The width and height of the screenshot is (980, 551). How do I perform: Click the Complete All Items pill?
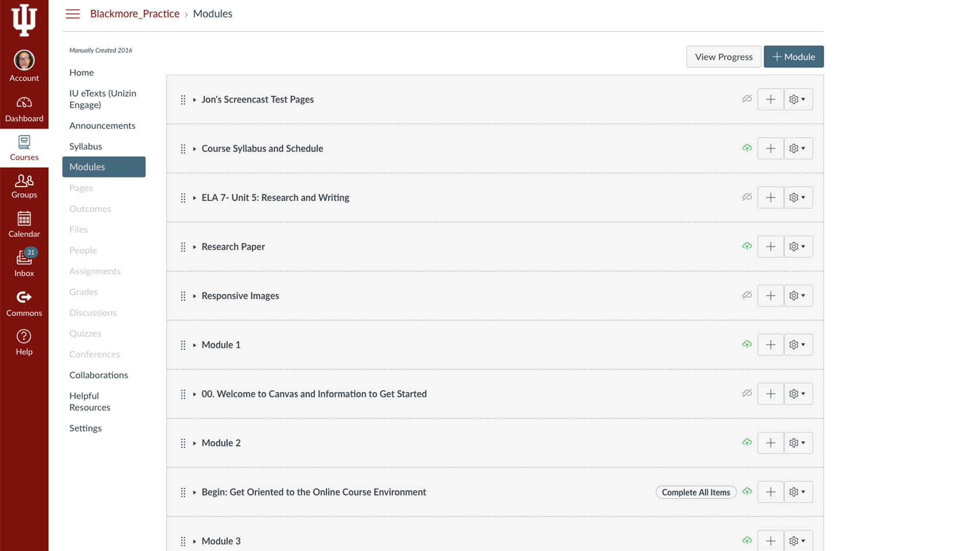(696, 492)
